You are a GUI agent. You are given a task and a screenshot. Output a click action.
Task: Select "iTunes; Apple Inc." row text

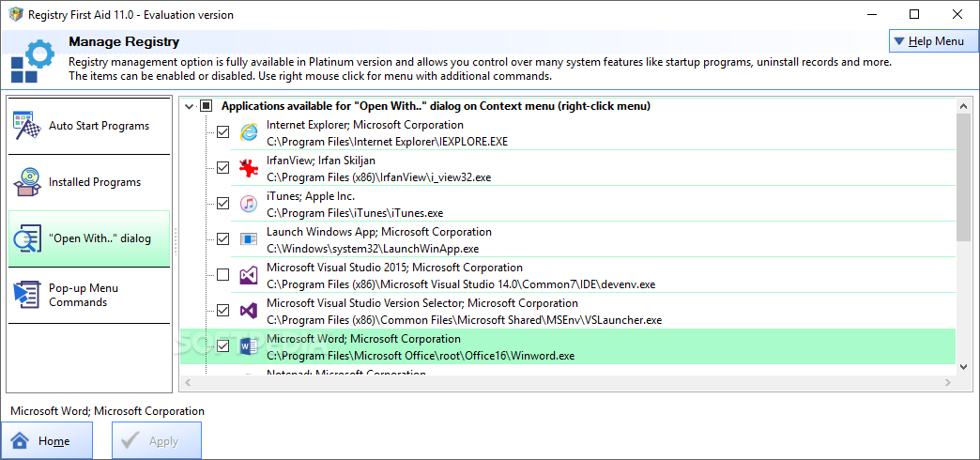point(311,196)
